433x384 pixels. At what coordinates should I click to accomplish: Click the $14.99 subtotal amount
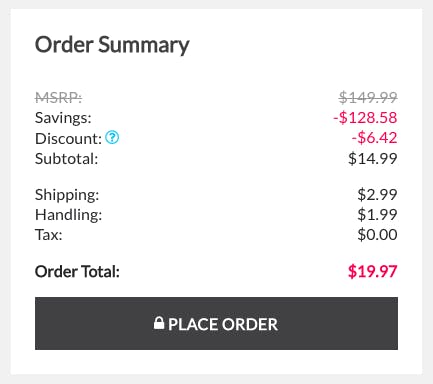[x=373, y=158]
